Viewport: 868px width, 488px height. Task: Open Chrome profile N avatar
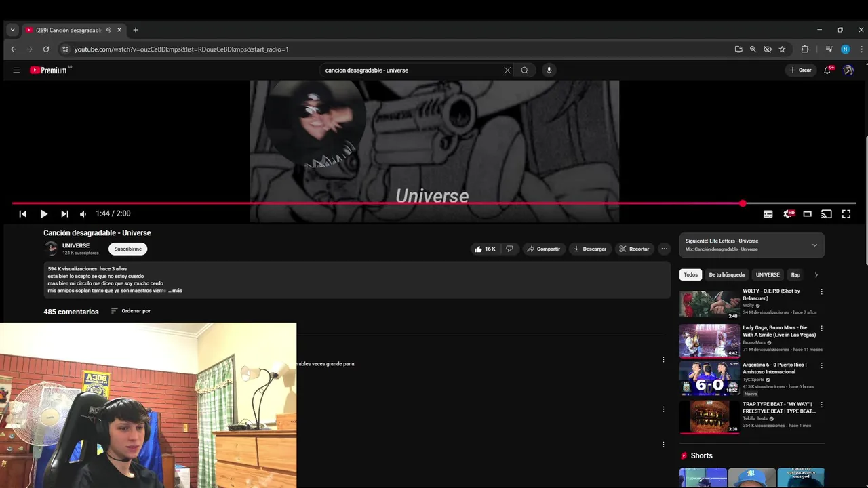845,49
